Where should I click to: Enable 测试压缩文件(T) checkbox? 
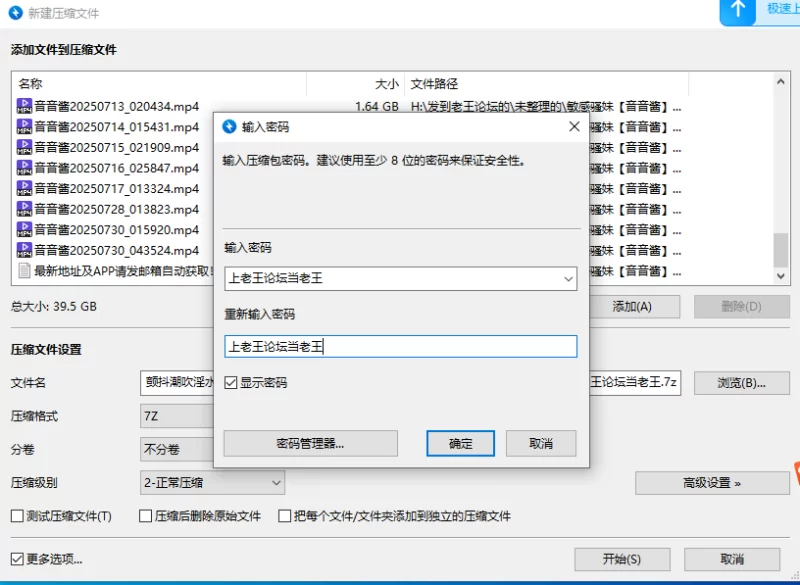pos(17,516)
